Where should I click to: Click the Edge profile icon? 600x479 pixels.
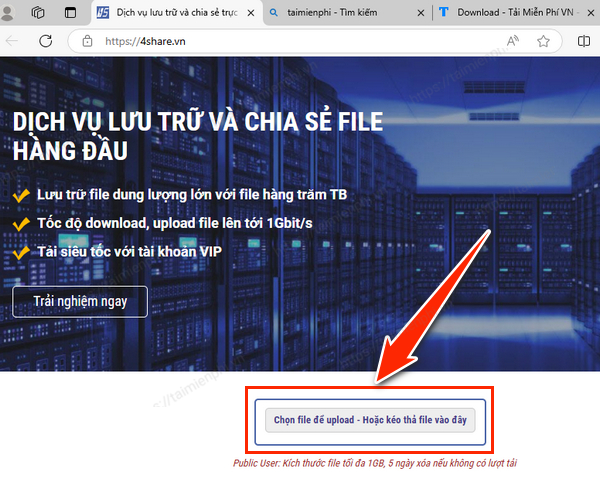coord(9,13)
